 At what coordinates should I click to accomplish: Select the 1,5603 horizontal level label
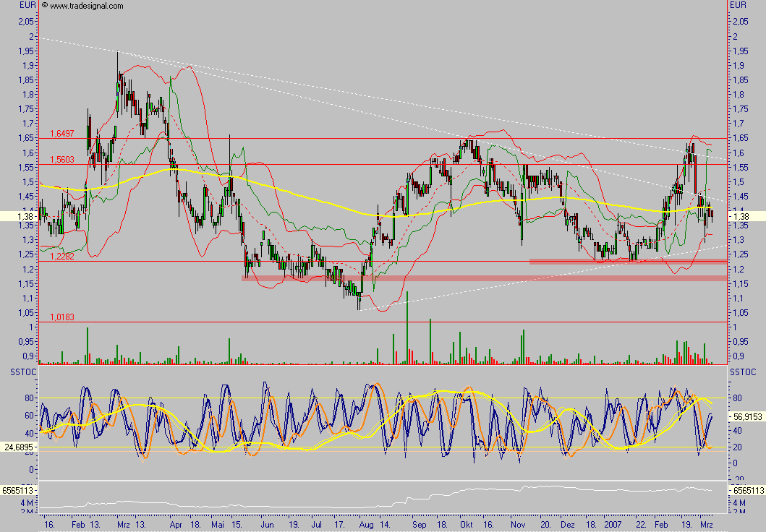point(62,160)
